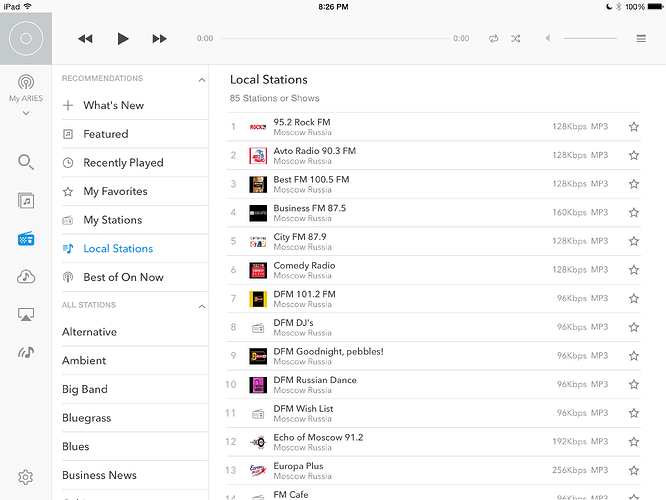This screenshot has width=666, height=500.
Task: Favorite 95.2 Rock FM with star
Action: [634, 127]
